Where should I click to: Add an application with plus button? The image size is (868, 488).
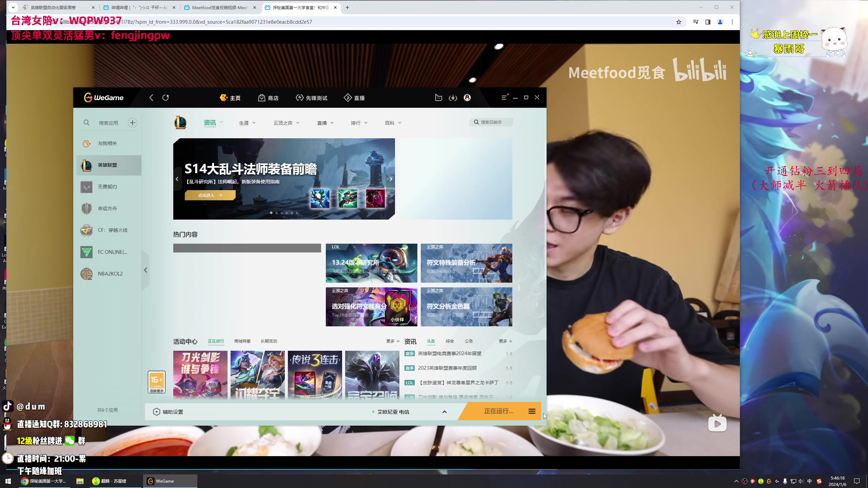pyautogui.click(x=132, y=123)
